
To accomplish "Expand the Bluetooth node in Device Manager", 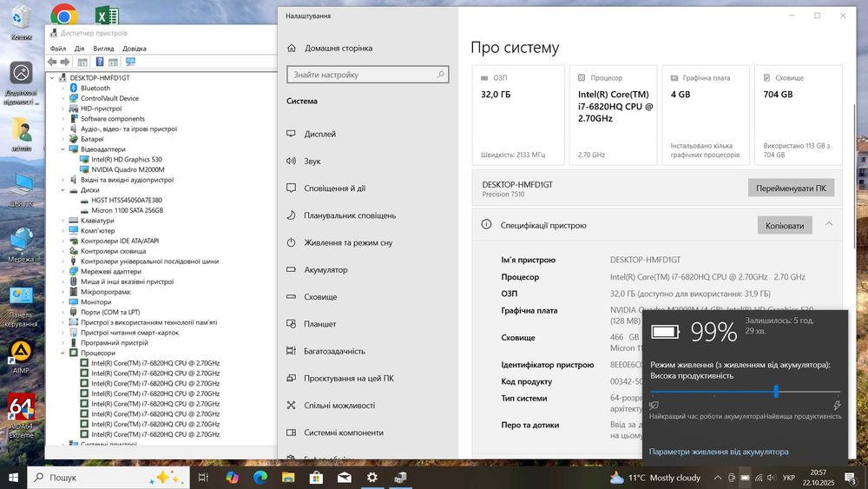I will pos(62,88).
